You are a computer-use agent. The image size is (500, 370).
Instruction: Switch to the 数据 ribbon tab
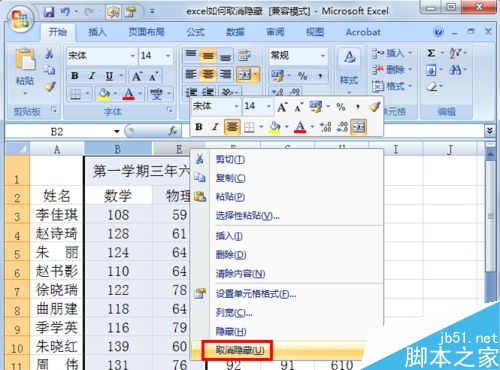[235, 32]
